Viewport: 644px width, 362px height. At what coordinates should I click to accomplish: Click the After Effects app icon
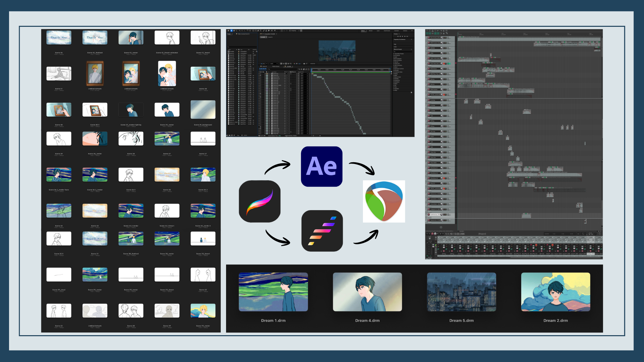(322, 167)
